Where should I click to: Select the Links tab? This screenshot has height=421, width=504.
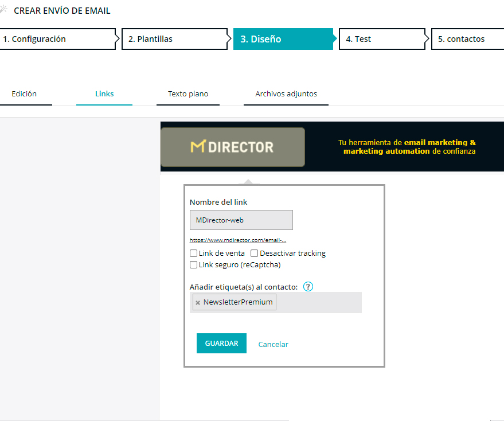tap(104, 94)
